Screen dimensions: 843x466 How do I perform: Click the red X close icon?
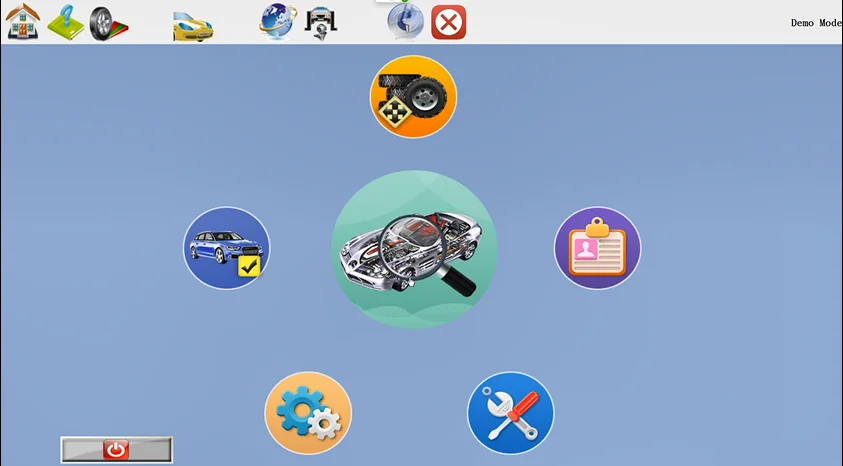pos(448,23)
